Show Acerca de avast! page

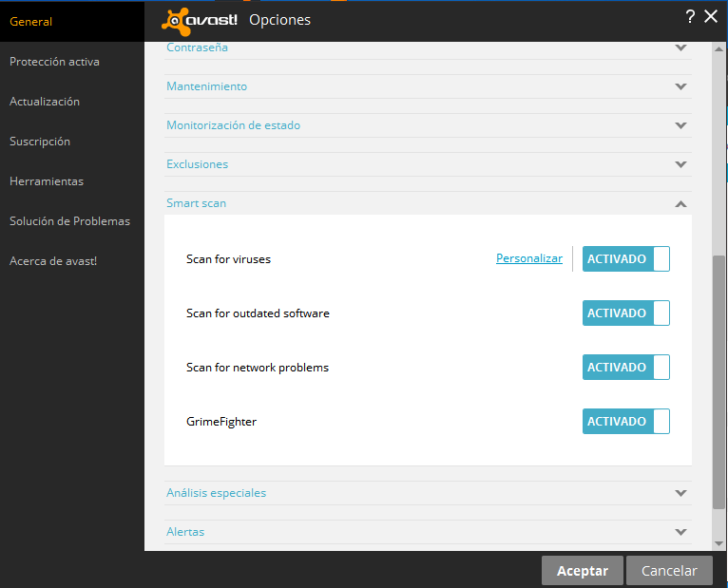[53, 261]
